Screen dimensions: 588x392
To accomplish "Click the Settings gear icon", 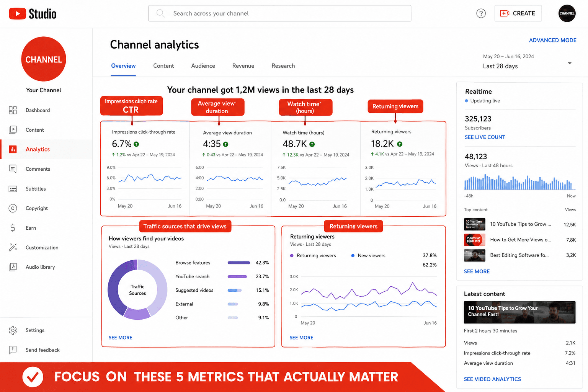I will click(13, 330).
